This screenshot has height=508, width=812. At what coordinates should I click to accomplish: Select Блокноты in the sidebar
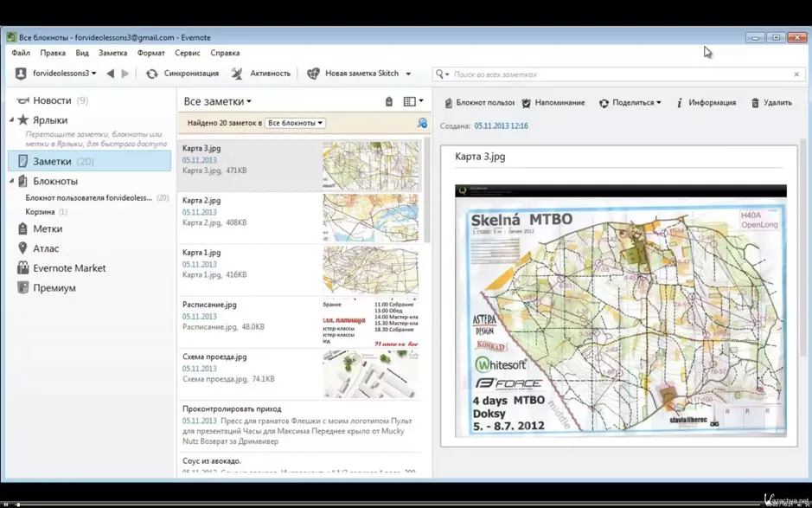pyautogui.click(x=48, y=182)
